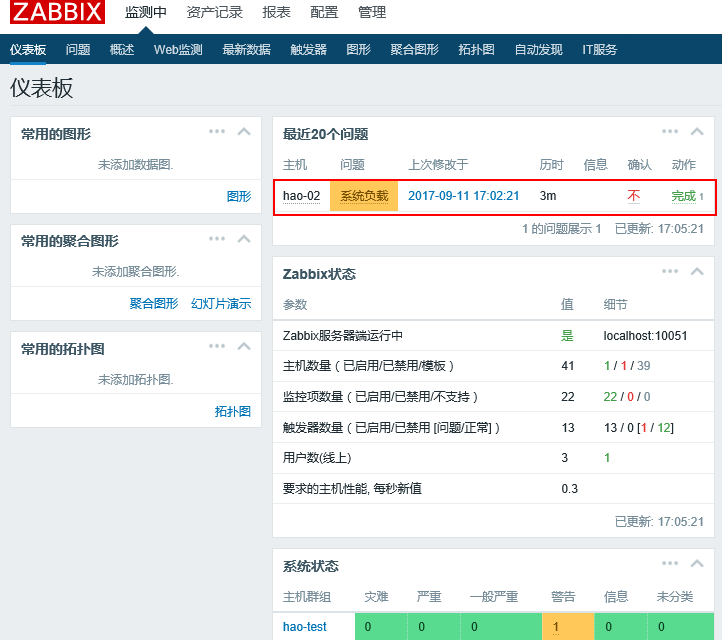This screenshot has width=722, height=640.
Task: Click the 未添加拓扑图 message
Action: (135, 379)
